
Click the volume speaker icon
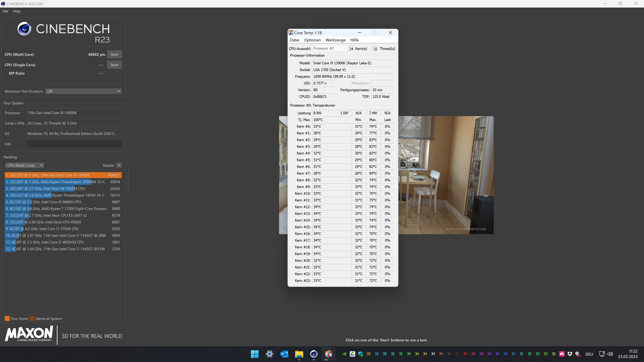(x=610, y=354)
